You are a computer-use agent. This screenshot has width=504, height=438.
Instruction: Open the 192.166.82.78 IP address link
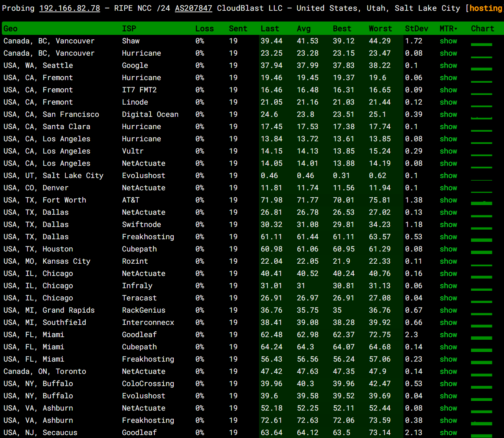70,8
